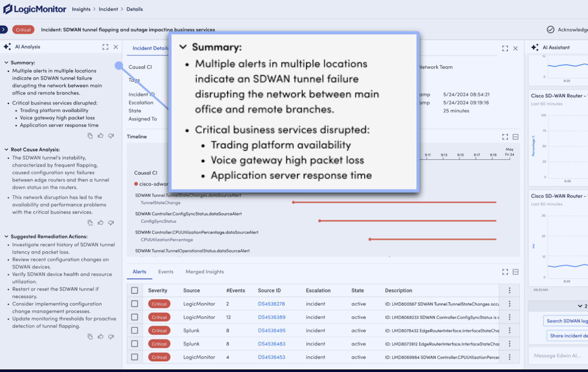Thumbs up the Summary section
The height and width of the screenshot is (372, 588).
(100, 136)
